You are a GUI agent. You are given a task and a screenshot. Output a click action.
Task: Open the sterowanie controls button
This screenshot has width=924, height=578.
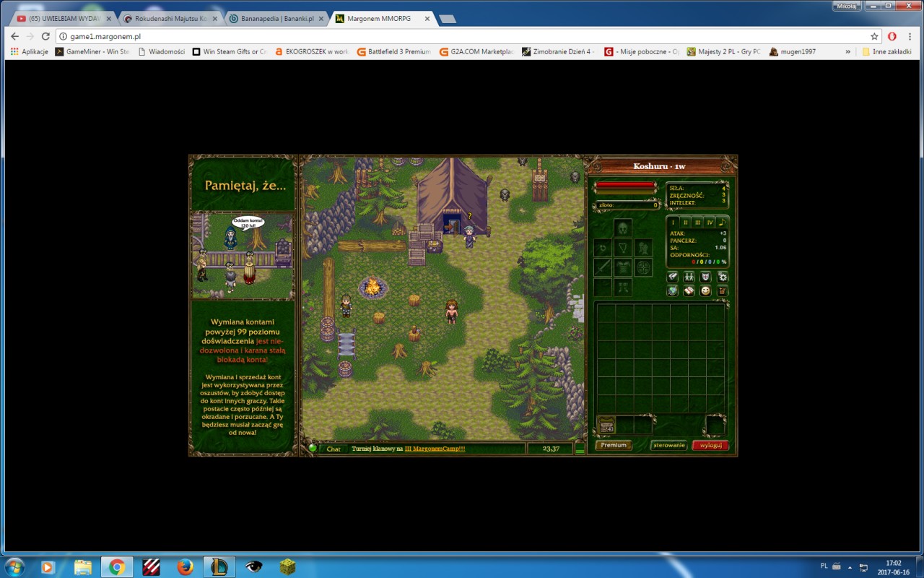(x=668, y=445)
